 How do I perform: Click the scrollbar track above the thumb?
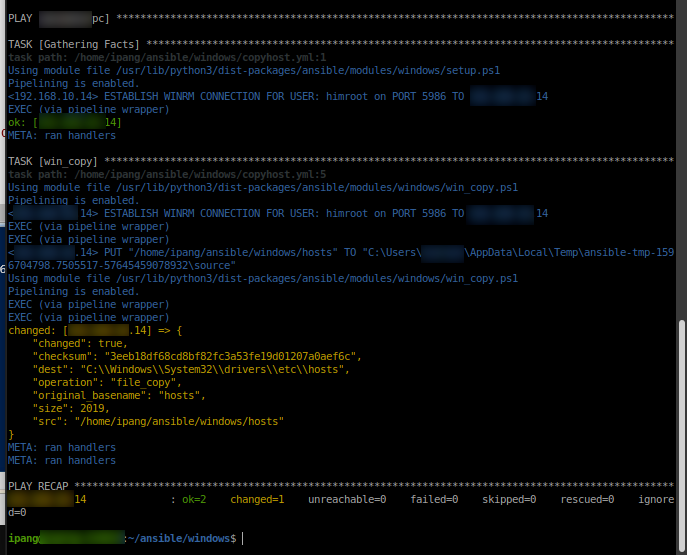coord(682,160)
